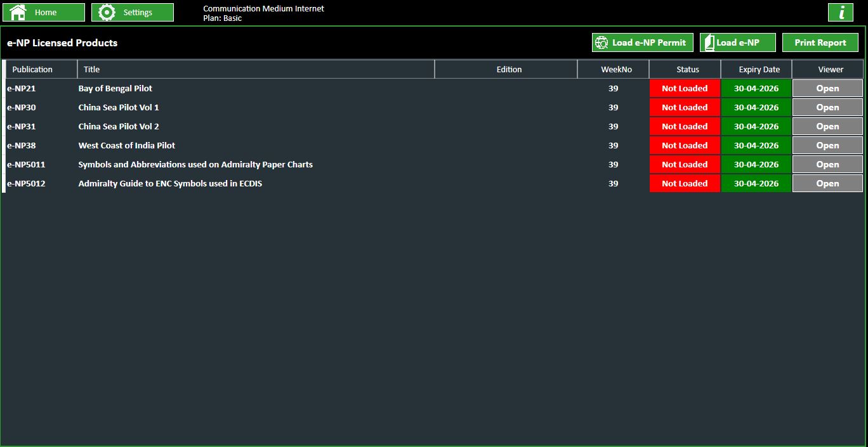Open viewer for Bay of Bengal Pilot
Viewport: 868px width, 447px height.
pyautogui.click(x=827, y=88)
